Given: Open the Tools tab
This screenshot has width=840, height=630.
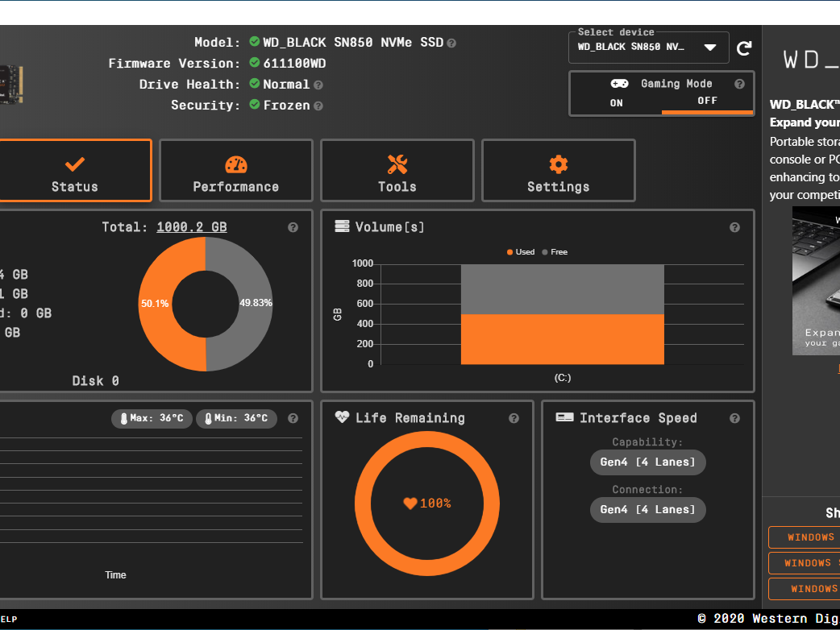Looking at the screenshot, I should (x=397, y=171).
